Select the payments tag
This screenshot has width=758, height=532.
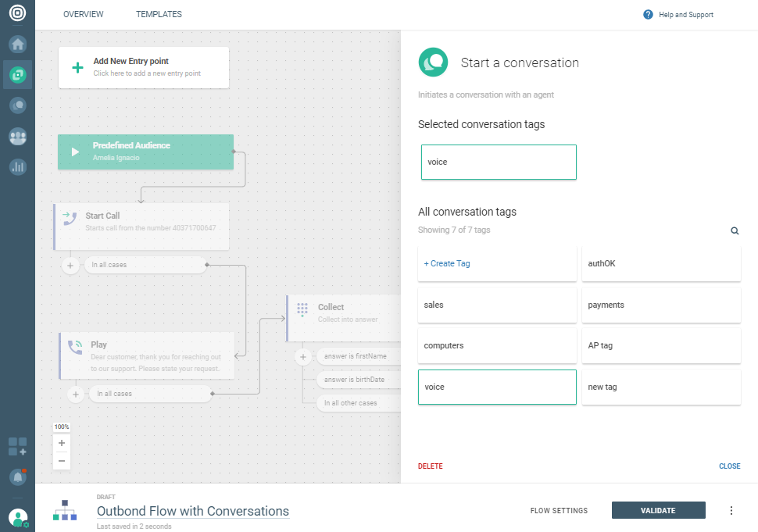[661, 305]
